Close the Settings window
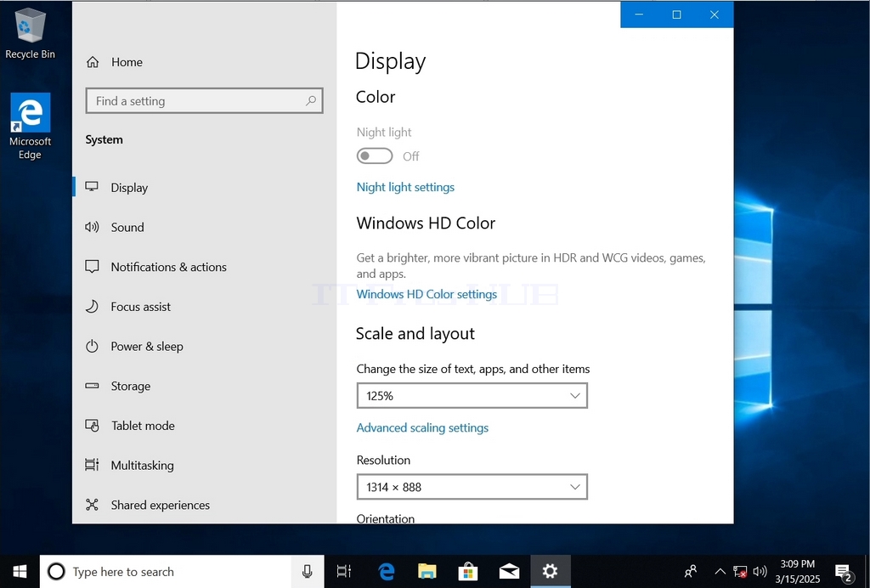This screenshot has width=870, height=588. pyautogui.click(x=715, y=14)
